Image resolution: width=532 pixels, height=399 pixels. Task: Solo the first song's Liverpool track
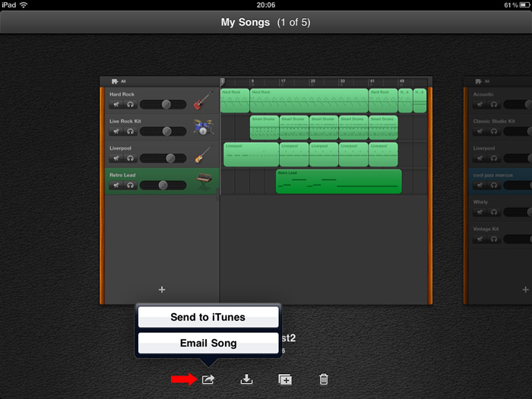[x=130, y=158]
